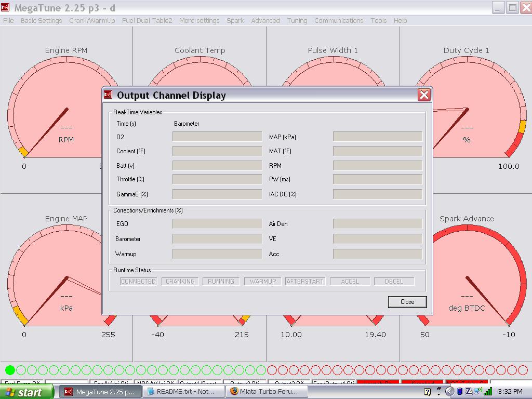Image resolution: width=532 pixels, height=399 pixels.
Task: Close the Output Channel Display with the X
Action: click(x=424, y=95)
